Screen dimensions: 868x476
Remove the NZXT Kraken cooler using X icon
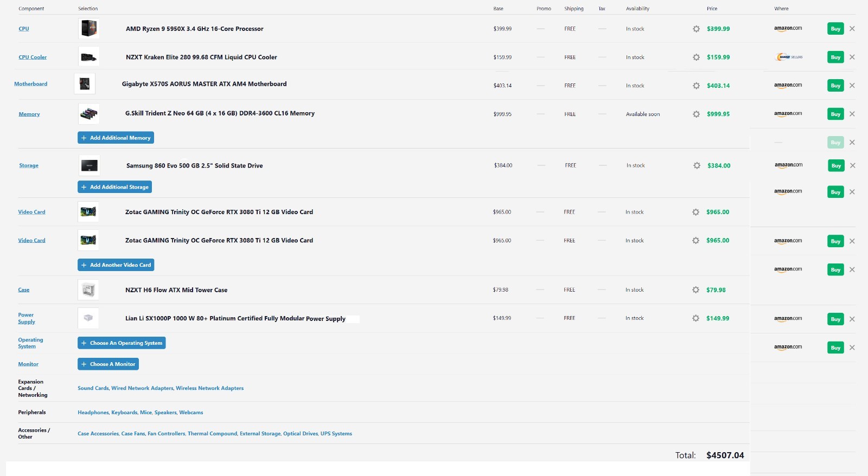tap(852, 57)
